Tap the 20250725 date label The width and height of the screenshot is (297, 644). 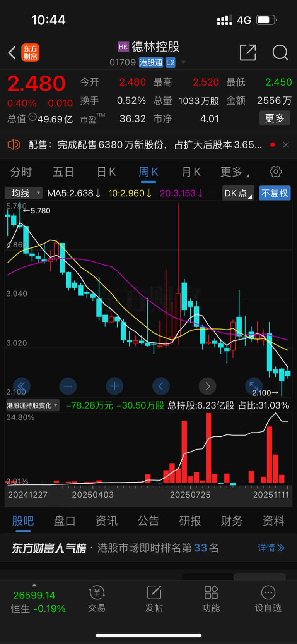pyautogui.click(x=190, y=495)
